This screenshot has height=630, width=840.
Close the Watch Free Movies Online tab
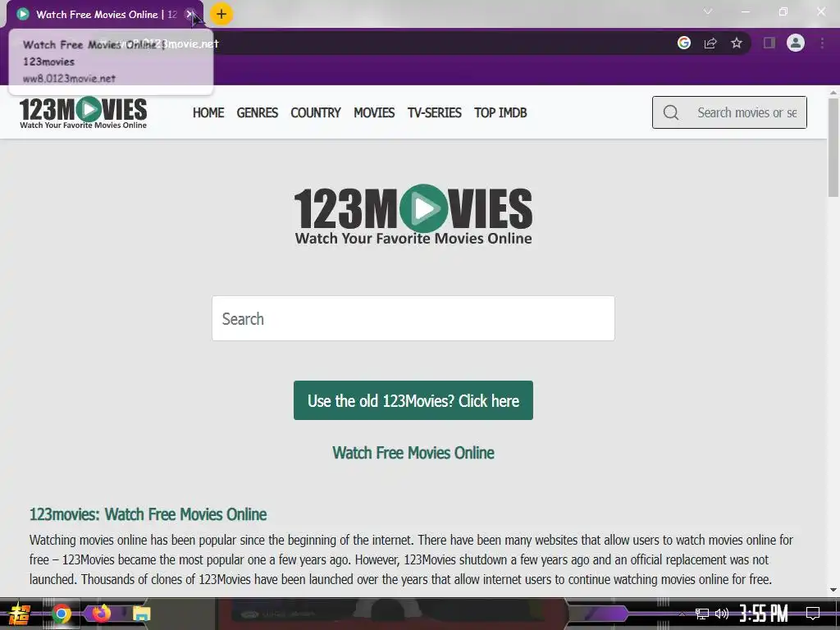[x=189, y=15]
